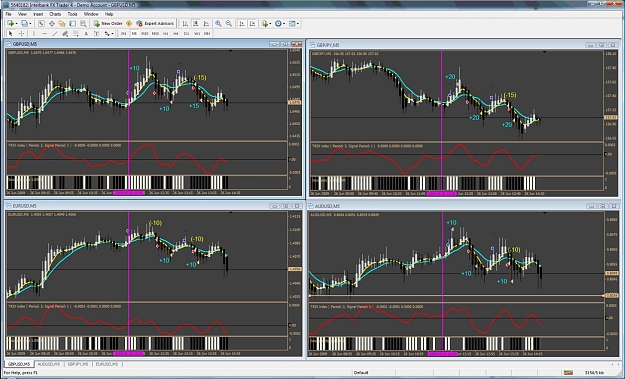Open the View menu
625x379 pixels.
tap(22, 14)
